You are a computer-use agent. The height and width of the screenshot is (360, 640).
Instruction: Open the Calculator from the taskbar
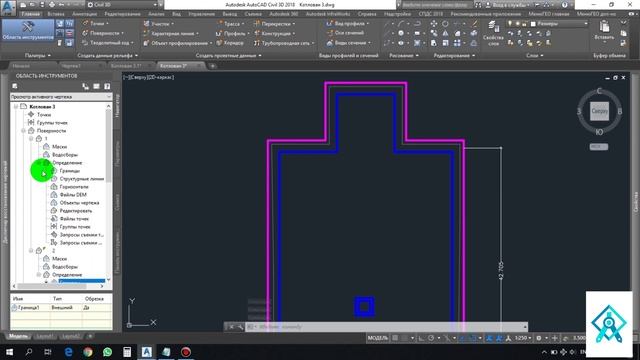(127, 352)
